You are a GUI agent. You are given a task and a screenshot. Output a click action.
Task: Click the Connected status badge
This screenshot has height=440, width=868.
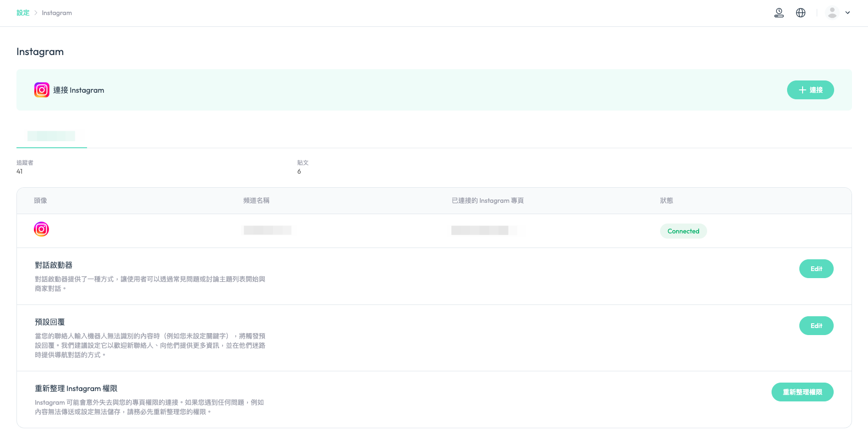tap(683, 231)
